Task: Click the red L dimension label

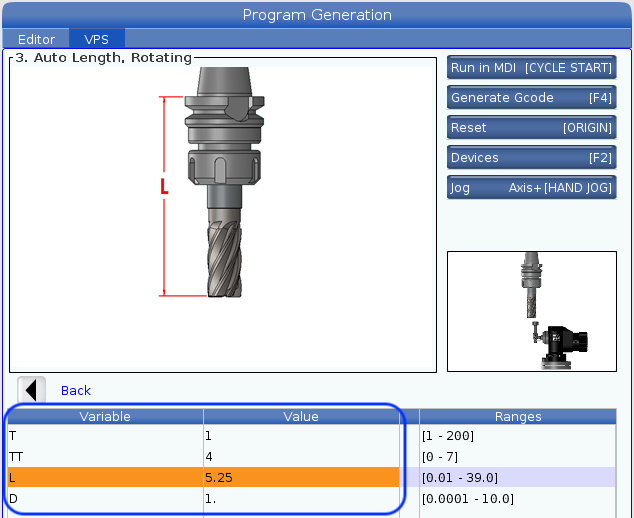Action: 164,188
